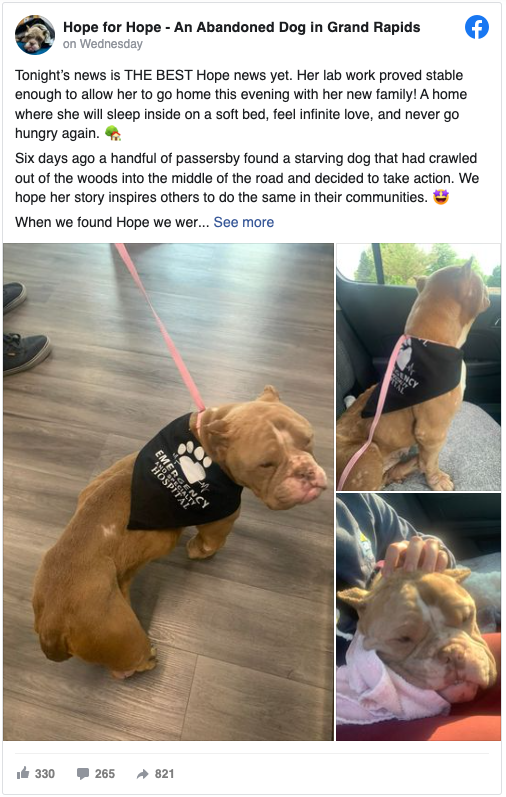Open the page profile picture avatar
Viewport: 506px width, 797px height.
click(x=35, y=35)
